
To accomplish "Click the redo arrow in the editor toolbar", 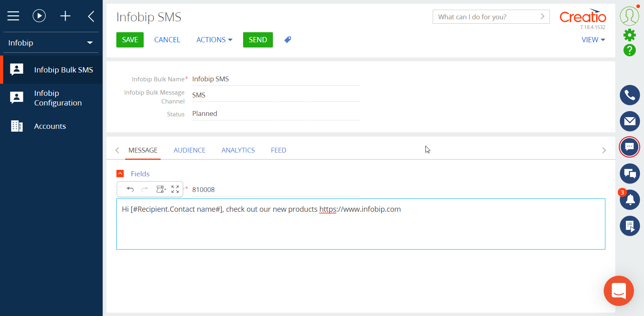I will pyautogui.click(x=145, y=189).
